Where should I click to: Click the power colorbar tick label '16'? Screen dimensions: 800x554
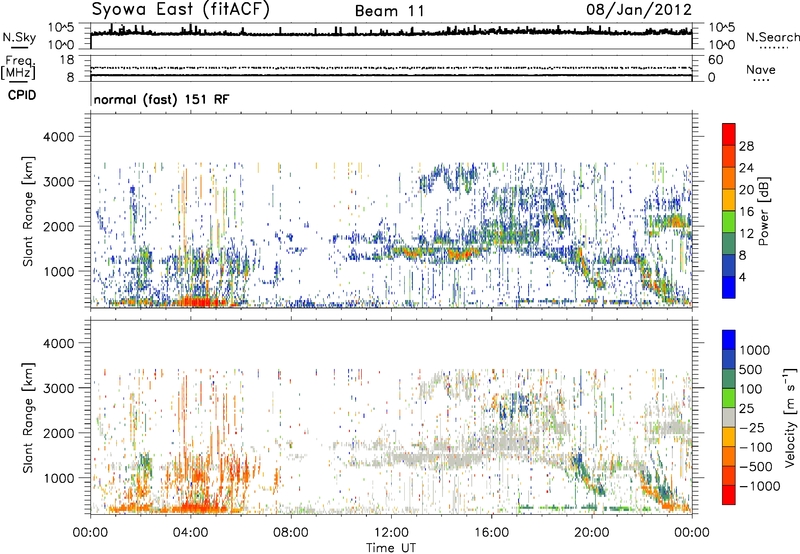[x=746, y=212]
